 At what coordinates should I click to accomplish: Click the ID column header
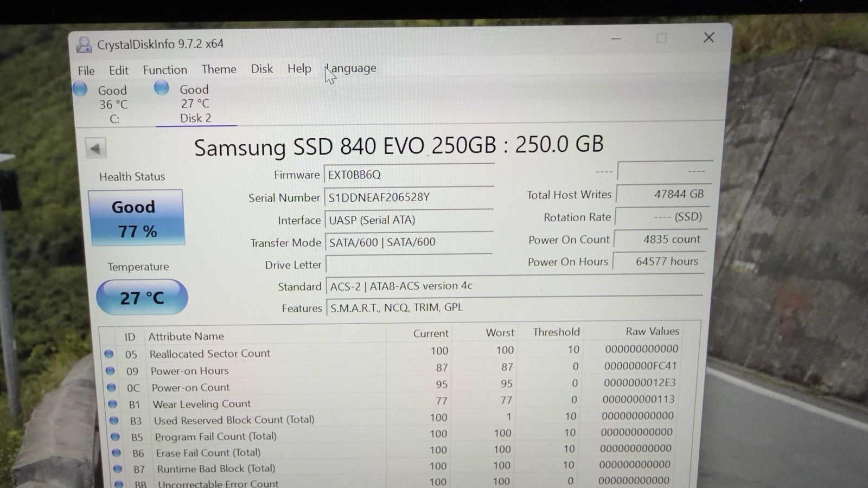coord(130,337)
